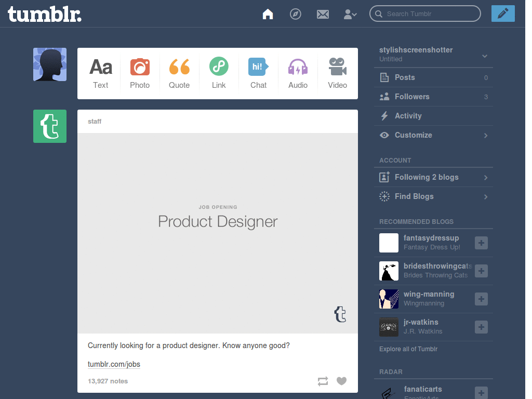Open the inbox envelope icon
The width and height of the screenshot is (532, 399).
pyautogui.click(x=323, y=14)
